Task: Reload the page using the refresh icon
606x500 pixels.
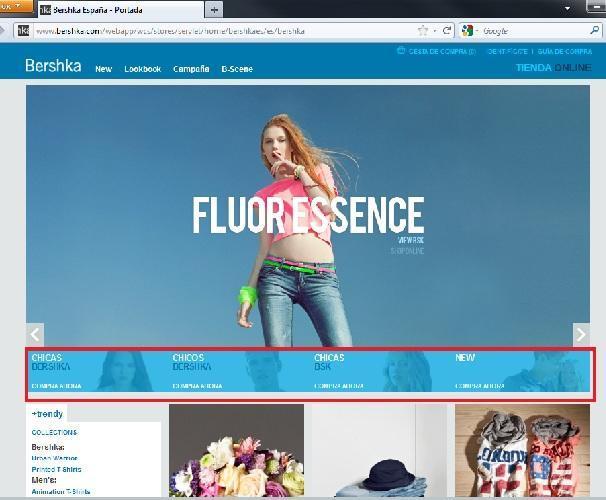Action: [x=447, y=31]
